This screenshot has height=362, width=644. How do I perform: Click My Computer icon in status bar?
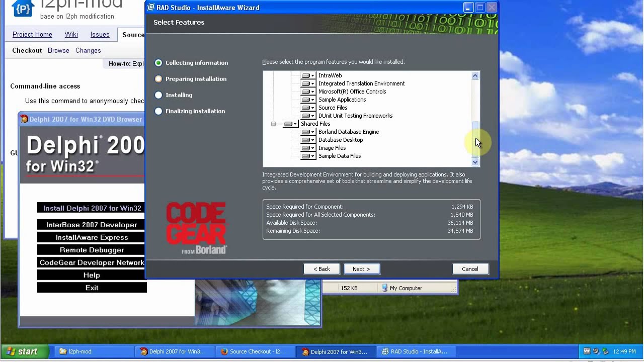click(385, 288)
